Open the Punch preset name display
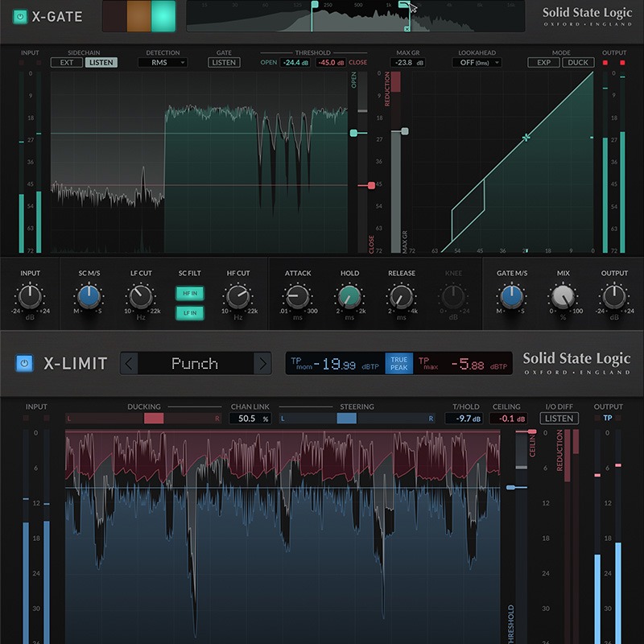 click(196, 363)
